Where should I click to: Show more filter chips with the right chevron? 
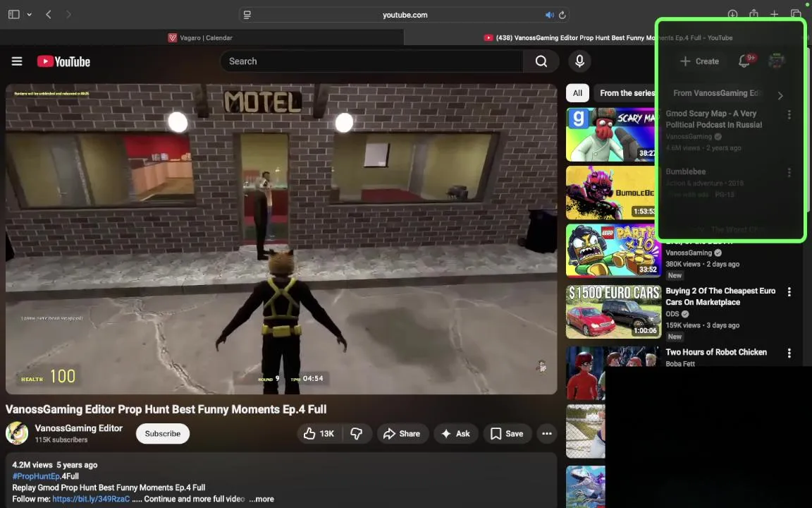click(780, 95)
